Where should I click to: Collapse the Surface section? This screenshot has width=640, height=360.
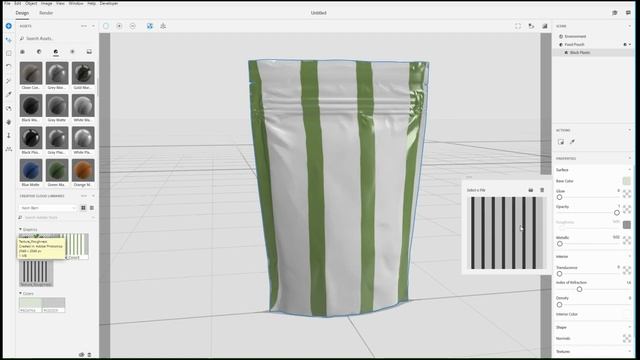[x=630, y=170]
